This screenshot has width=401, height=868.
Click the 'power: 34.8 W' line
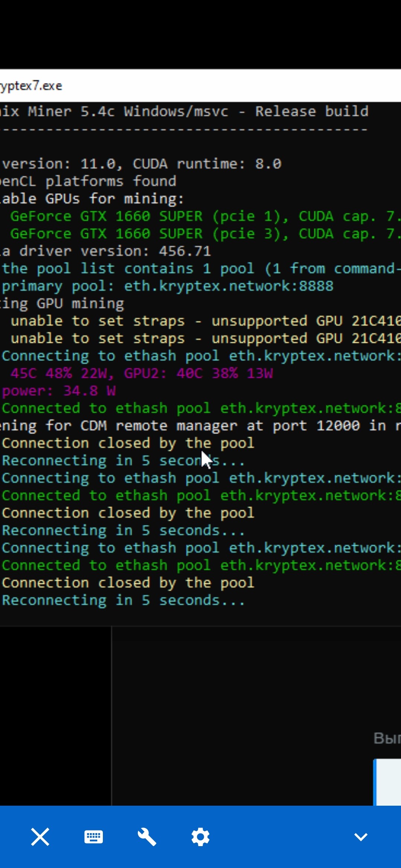click(x=59, y=391)
